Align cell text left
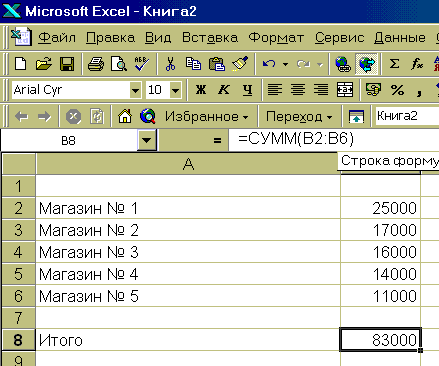Image resolution: width=439 pixels, height=366 pixels. [x=275, y=90]
